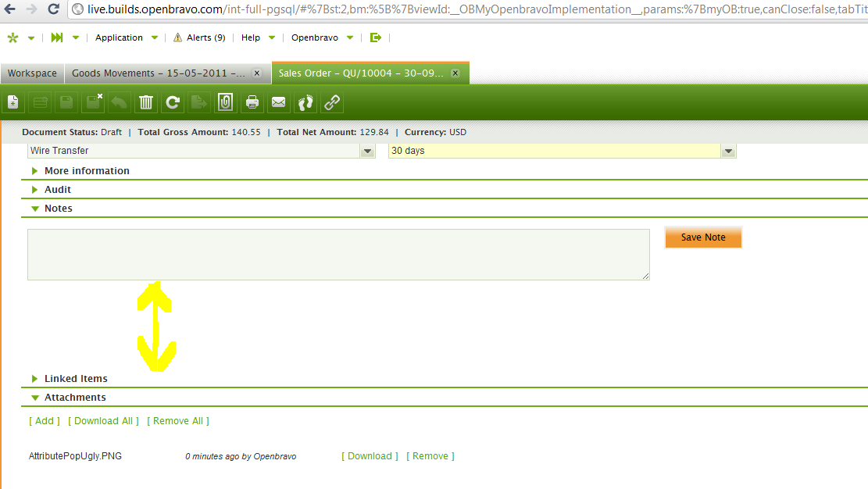
Task: Click the chain Linked Items toolbar icon
Action: (x=332, y=102)
